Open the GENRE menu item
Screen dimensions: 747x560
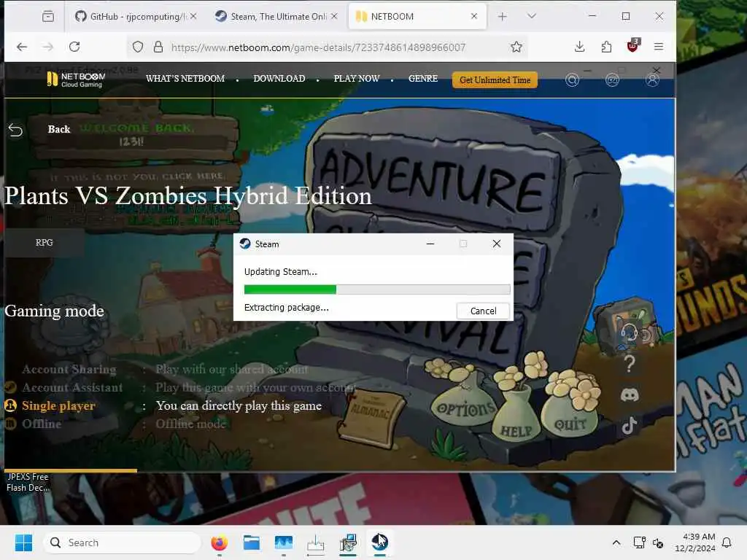click(x=423, y=79)
